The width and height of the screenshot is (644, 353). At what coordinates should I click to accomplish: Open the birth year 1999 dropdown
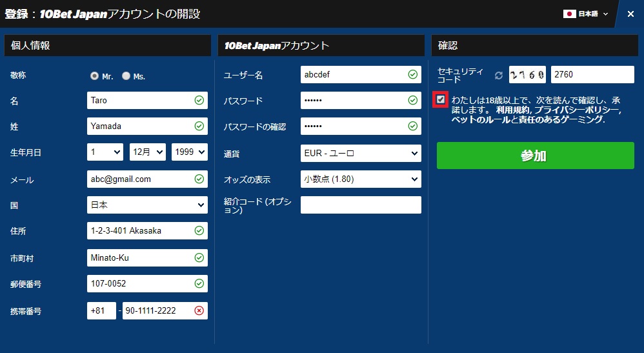click(189, 152)
